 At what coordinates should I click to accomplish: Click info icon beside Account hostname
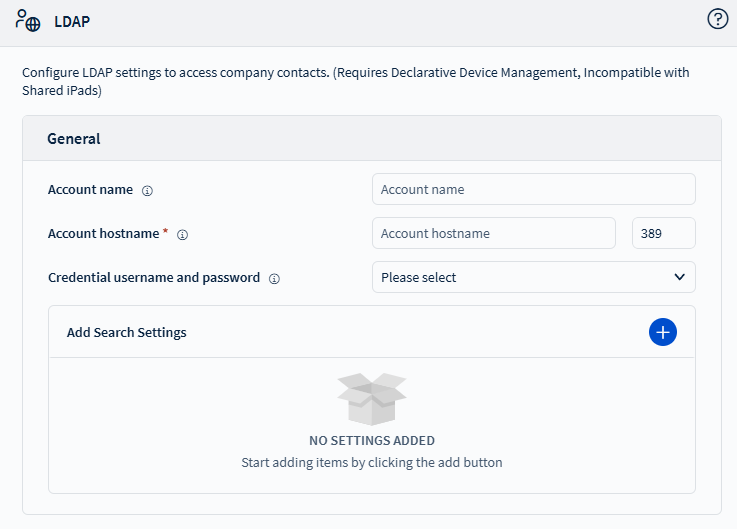click(x=182, y=234)
